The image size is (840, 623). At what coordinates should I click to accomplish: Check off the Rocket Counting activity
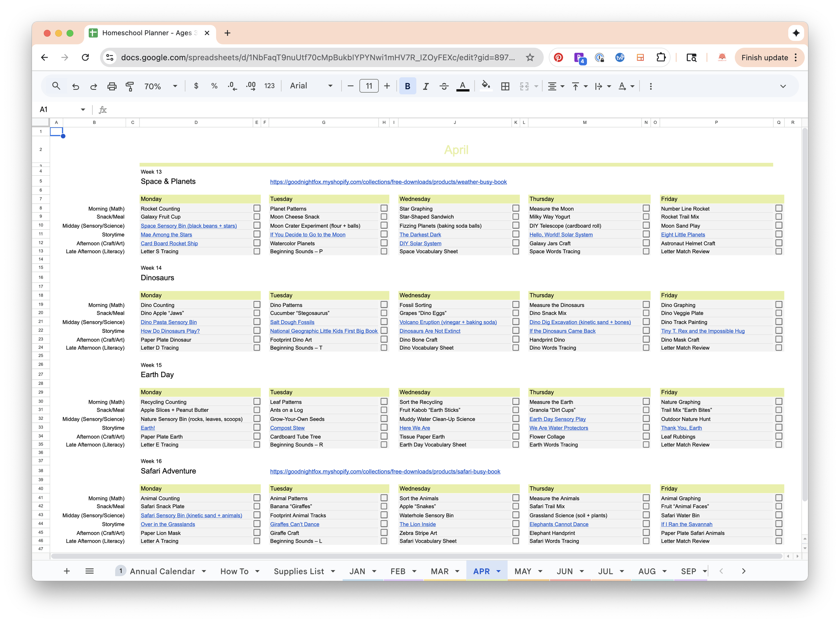point(257,208)
